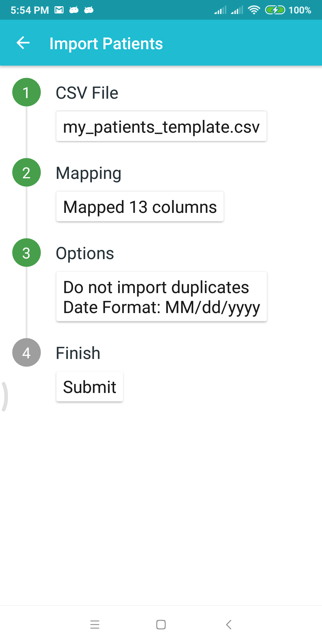
Task: Submit the patient import
Action: (90, 386)
